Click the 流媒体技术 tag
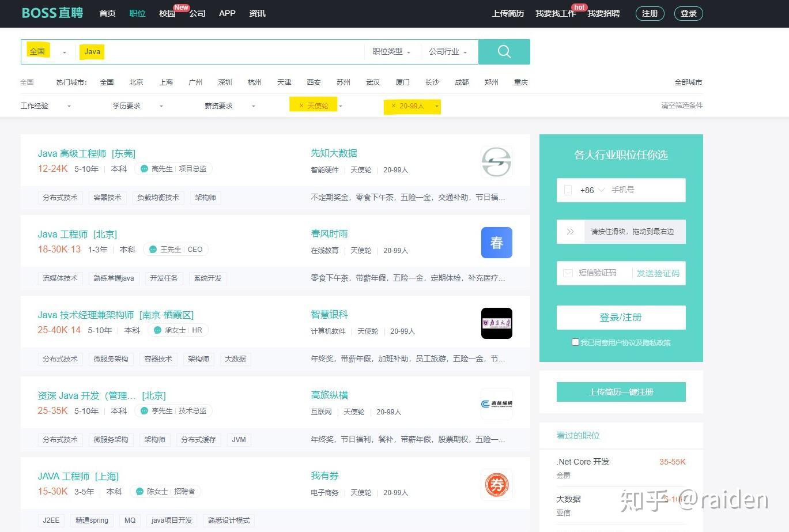Screen dimensions: 789x532 pos(60,278)
